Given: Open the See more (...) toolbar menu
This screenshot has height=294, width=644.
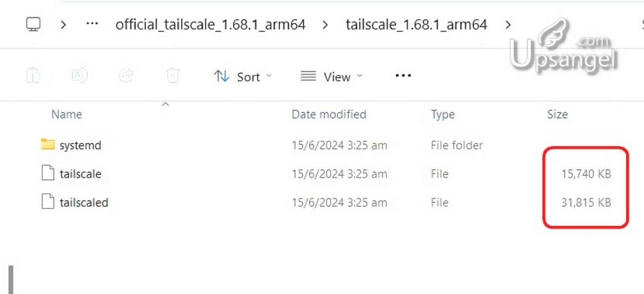Looking at the screenshot, I should pyautogui.click(x=402, y=75).
